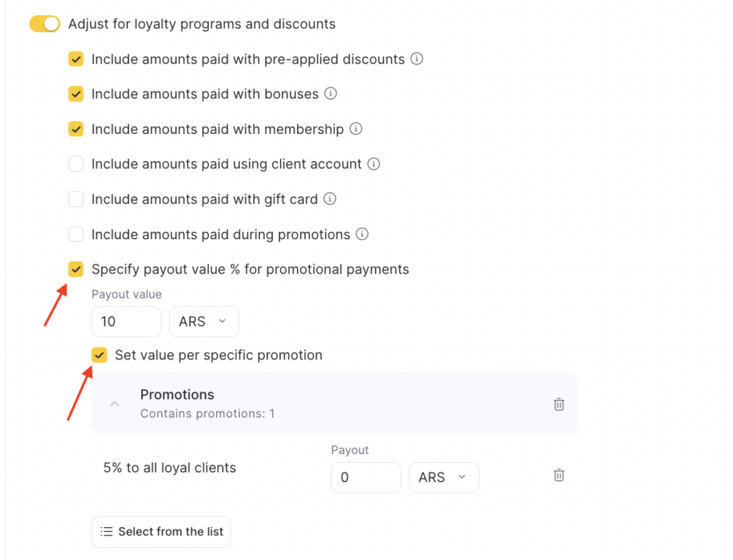The height and width of the screenshot is (560, 733).
Task: Click info icon beside gift card option
Action: point(329,199)
